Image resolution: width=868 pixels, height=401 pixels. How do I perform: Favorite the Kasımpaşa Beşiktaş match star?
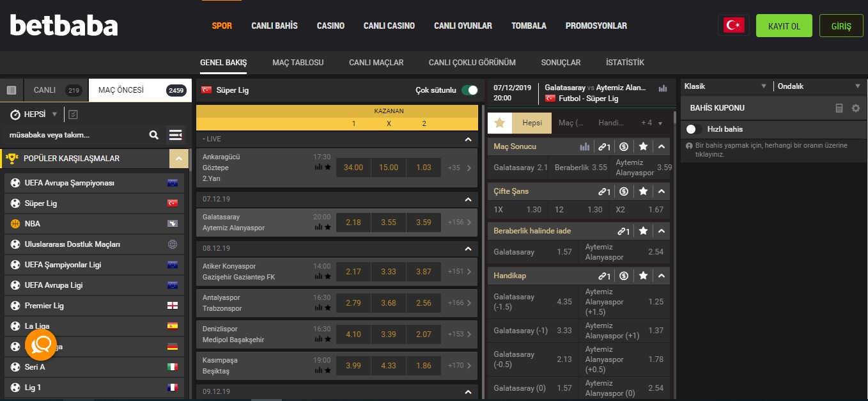[327, 370]
